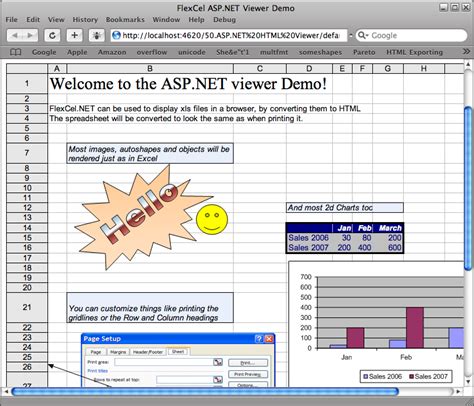
Task: Click the horizontal scrollbar thumb
Action: [x=205, y=391]
